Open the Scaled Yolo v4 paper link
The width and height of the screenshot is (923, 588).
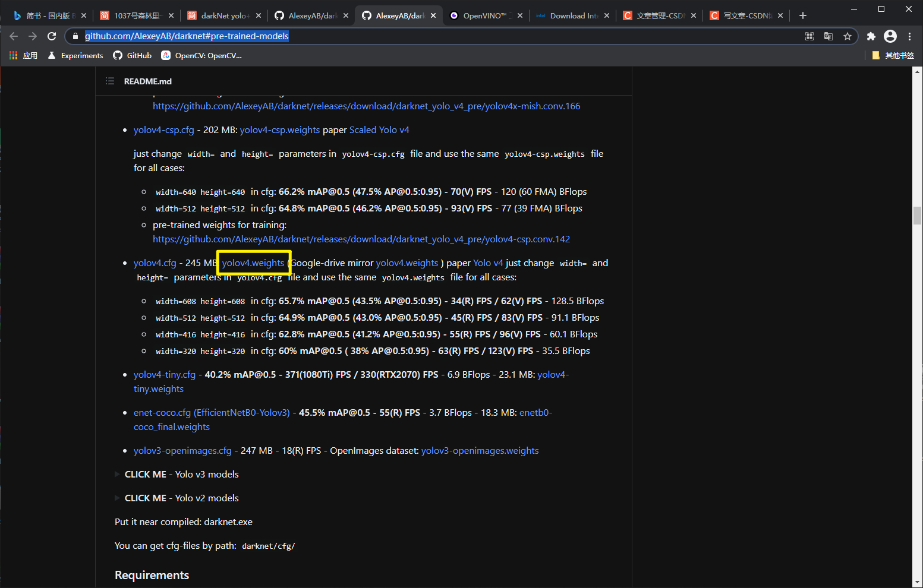[379, 129]
